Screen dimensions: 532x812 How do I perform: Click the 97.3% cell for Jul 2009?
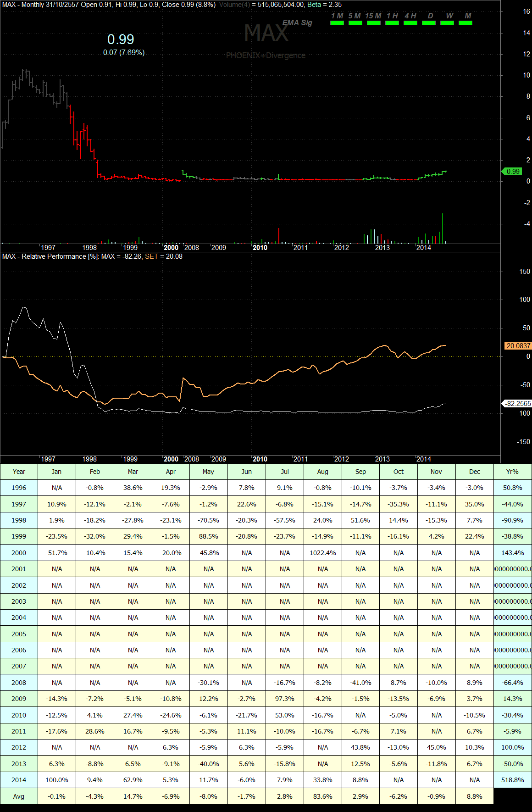[x=285, y=699]
